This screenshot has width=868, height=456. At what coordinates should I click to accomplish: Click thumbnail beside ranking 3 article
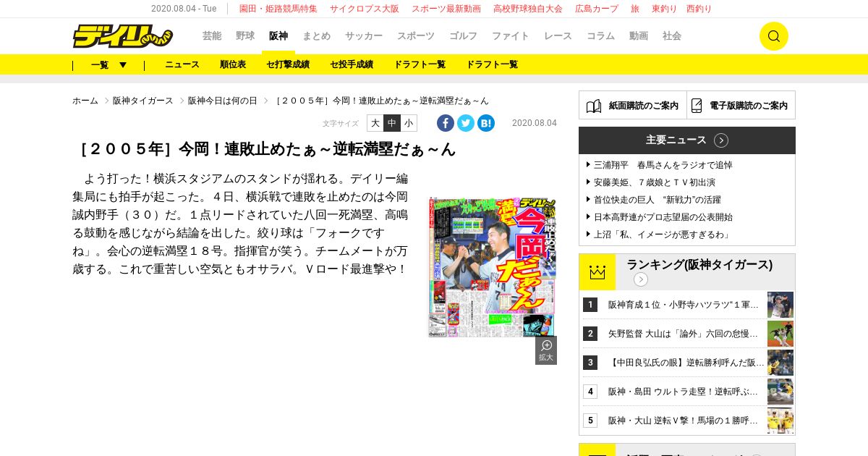(780, 363)
